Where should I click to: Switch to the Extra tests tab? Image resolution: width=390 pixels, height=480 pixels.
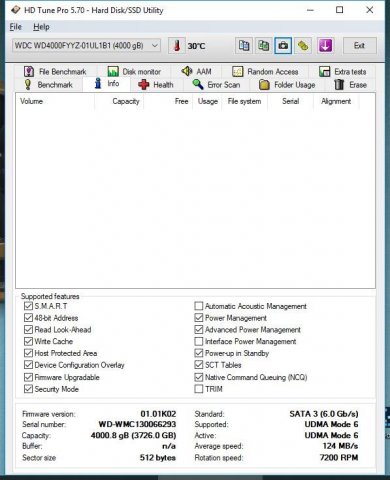(x=343, y=71)
